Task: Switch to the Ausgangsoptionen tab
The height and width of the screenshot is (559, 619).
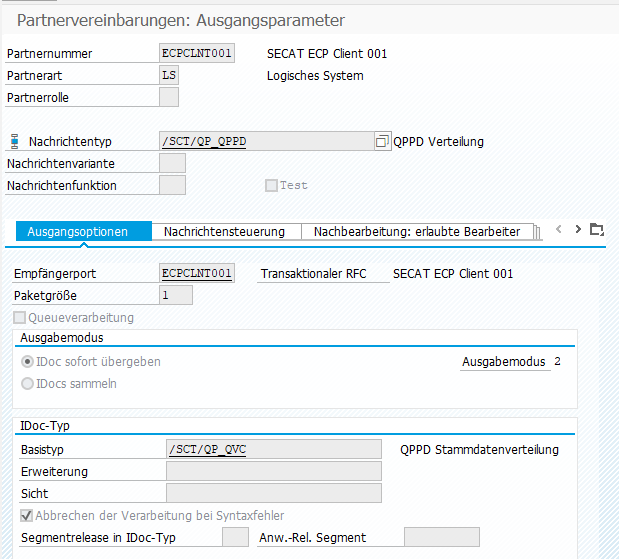Action: coord(84,232)
